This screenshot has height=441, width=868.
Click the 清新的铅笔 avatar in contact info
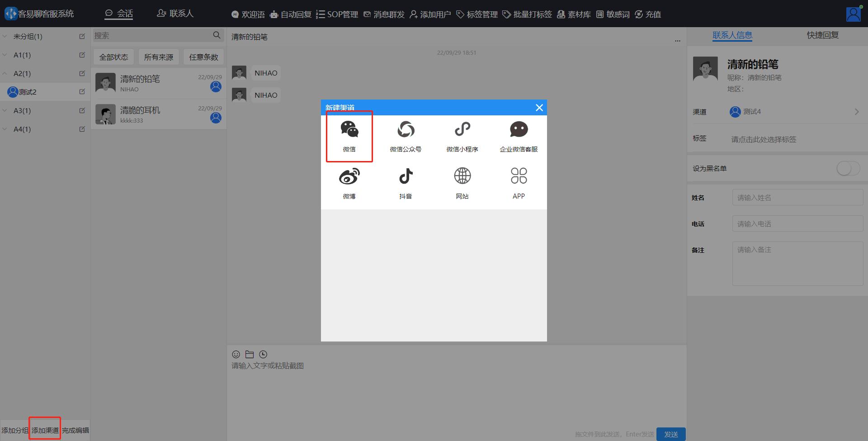[x=705, y=69]
